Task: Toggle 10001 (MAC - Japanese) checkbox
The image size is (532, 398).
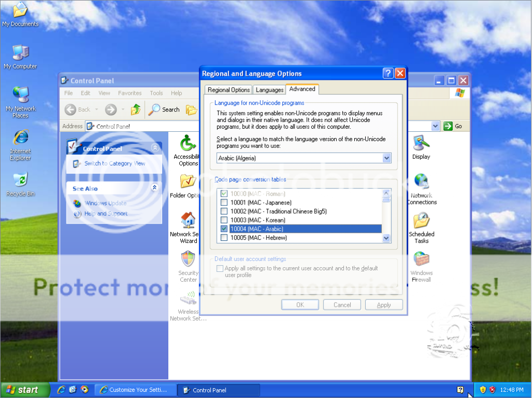Action: click(224, 202)
